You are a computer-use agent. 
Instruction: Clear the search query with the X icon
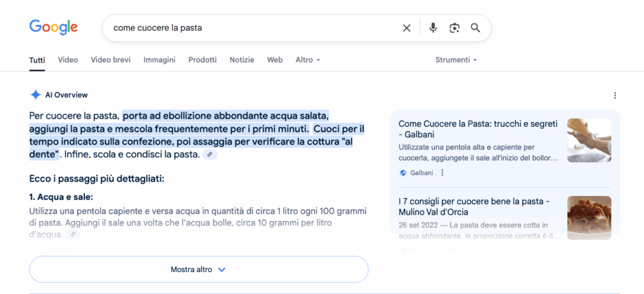pyautogui.click(x=406, y=28)
